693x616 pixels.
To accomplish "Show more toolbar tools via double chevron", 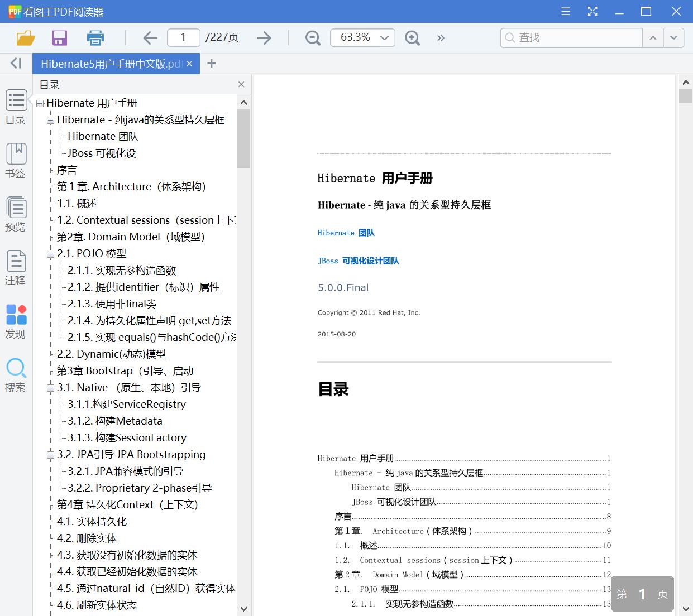I will click(x=441, y=38).
